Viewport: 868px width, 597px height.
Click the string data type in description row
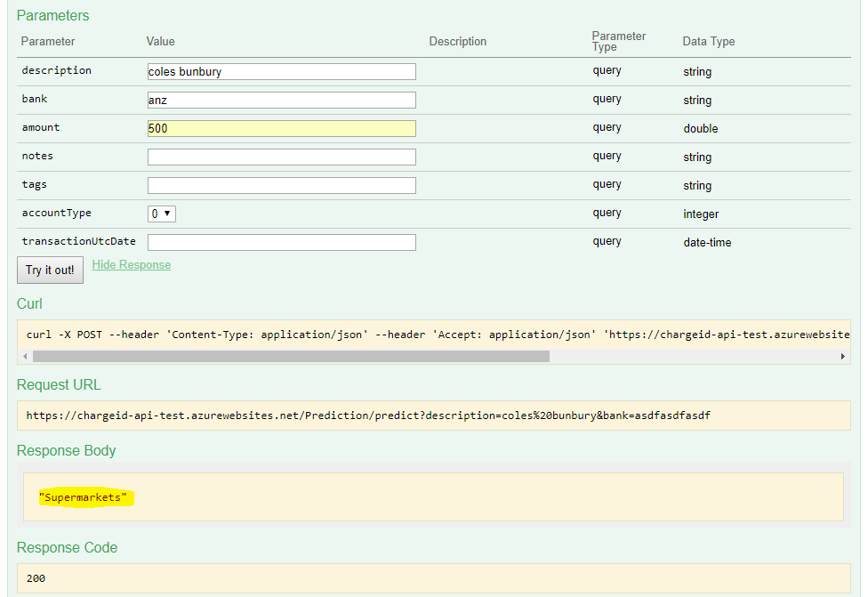pyautogui.click(x=697, y=72)
